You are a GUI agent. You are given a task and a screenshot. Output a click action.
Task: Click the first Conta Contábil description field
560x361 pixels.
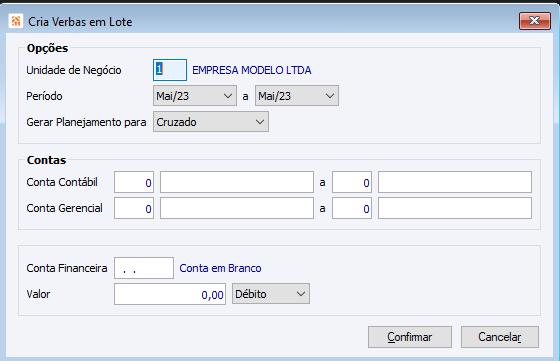[237, 182]
